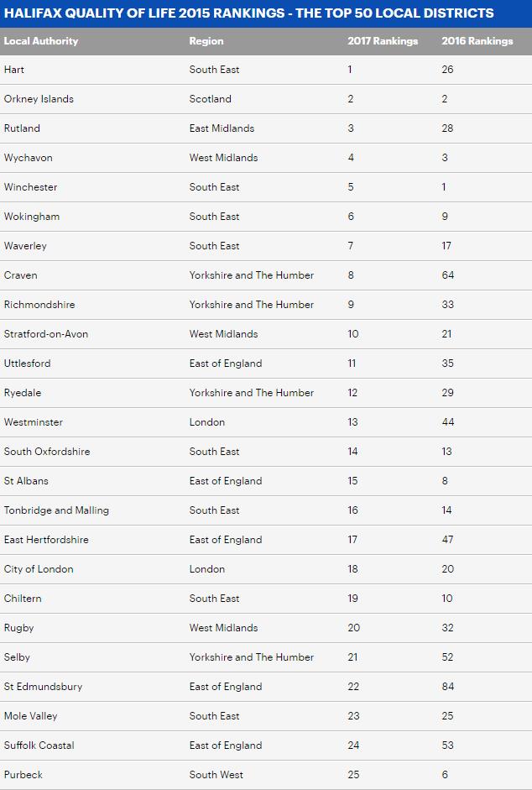Select the Westminster row name
Viewport: 532px width, 790px height.
click(33, 422)
